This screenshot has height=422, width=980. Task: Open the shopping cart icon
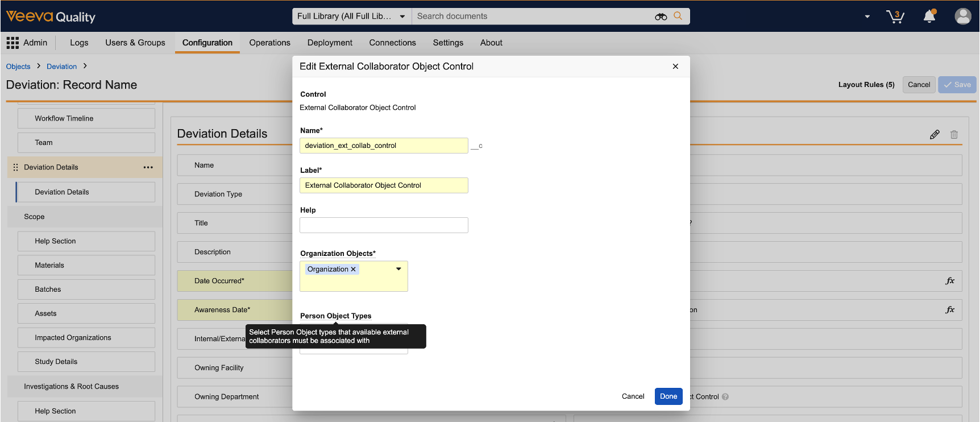tap(895, 16)
